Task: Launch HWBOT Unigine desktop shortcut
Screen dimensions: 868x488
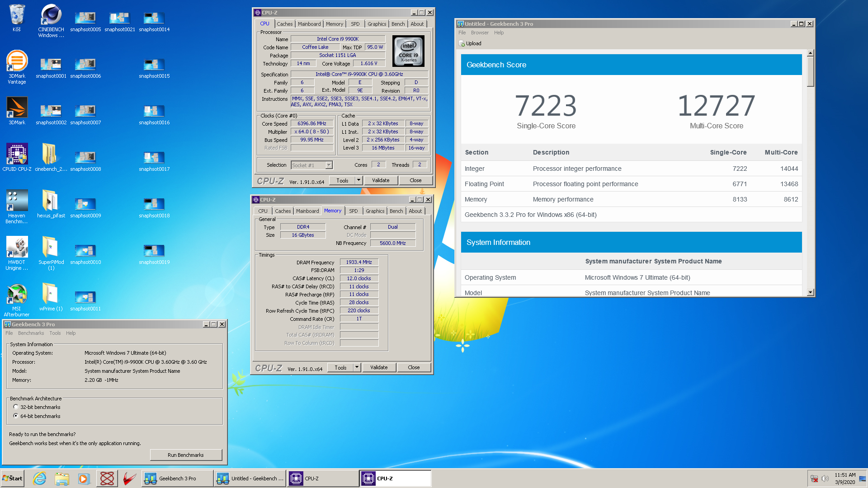Action: 17,253
